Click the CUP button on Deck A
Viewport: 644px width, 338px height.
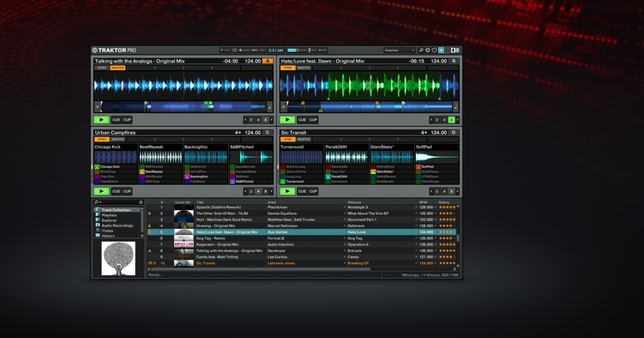click(x=127, y=120)
